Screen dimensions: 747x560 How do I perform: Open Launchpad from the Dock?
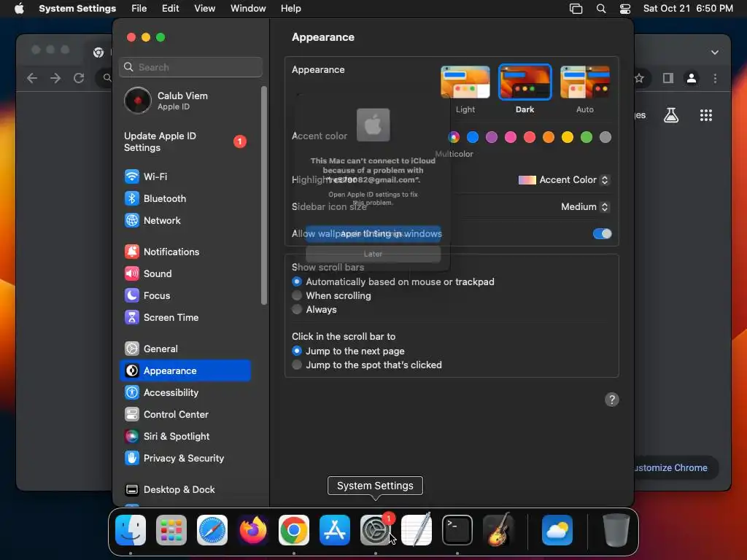(171, 530)
